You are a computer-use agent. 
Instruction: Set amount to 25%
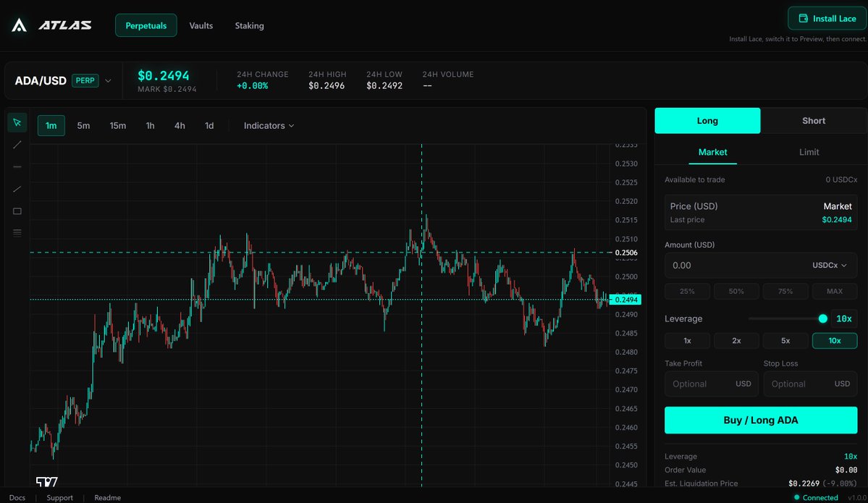[687, 291]
